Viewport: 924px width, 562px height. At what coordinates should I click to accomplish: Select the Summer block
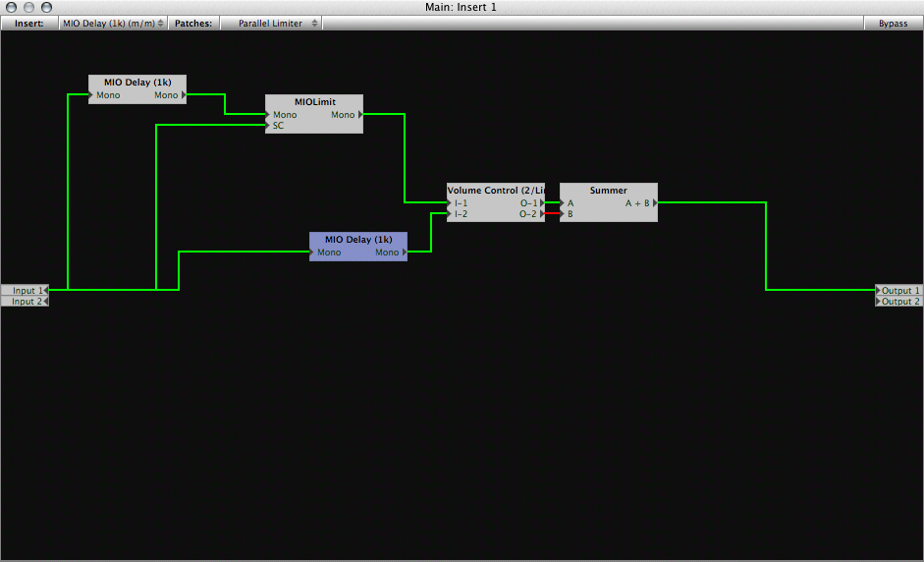[608, 202]
